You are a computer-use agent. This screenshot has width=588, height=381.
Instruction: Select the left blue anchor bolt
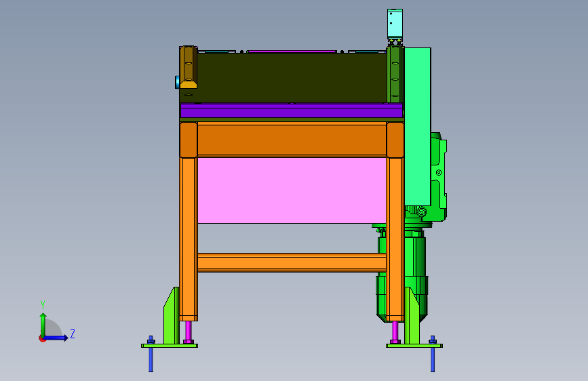coord(151,354)
